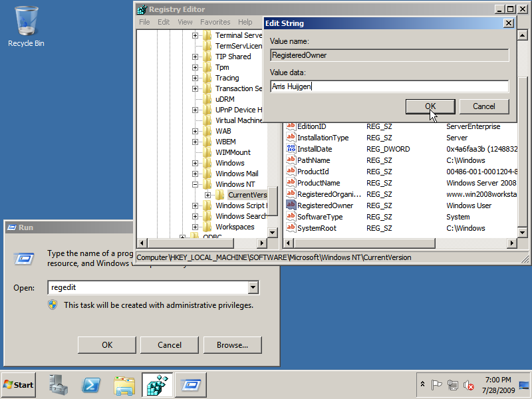Click the network status tray icon
The width and height of the screenshot is (532, 399).
pos(452,385)
